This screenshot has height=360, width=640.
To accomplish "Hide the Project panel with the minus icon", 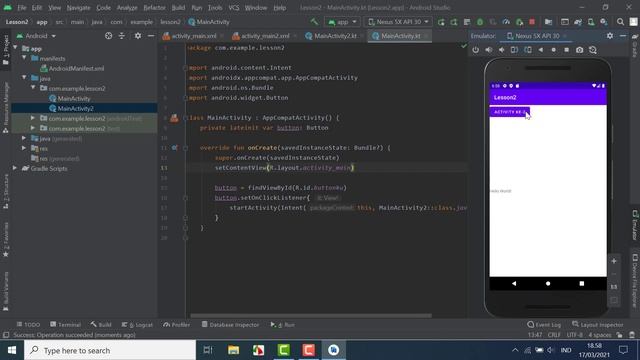I will pyautogui.click(x=151, y=36).
